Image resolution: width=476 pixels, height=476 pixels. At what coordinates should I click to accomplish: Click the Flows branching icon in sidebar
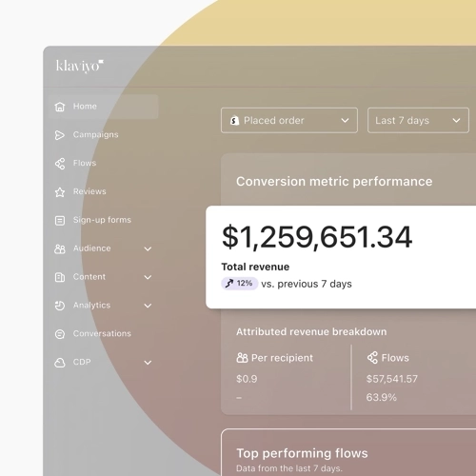(60, 164)
